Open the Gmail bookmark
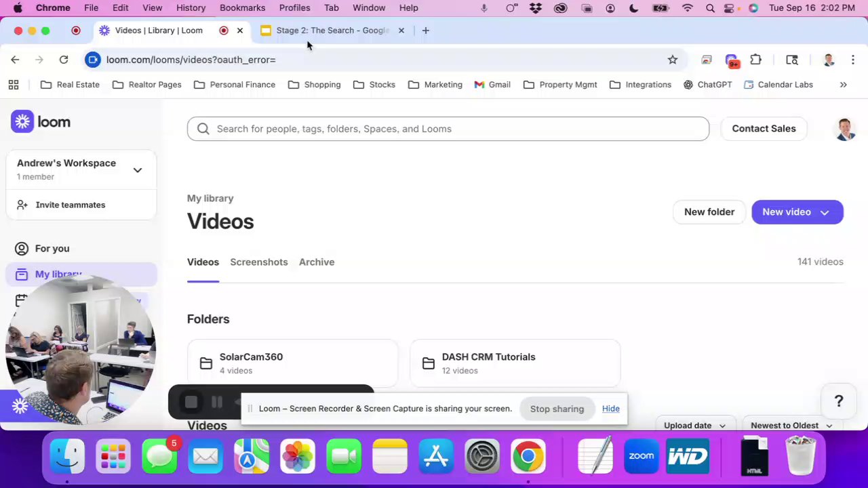 pyautogui.click(x=492, y=85)
